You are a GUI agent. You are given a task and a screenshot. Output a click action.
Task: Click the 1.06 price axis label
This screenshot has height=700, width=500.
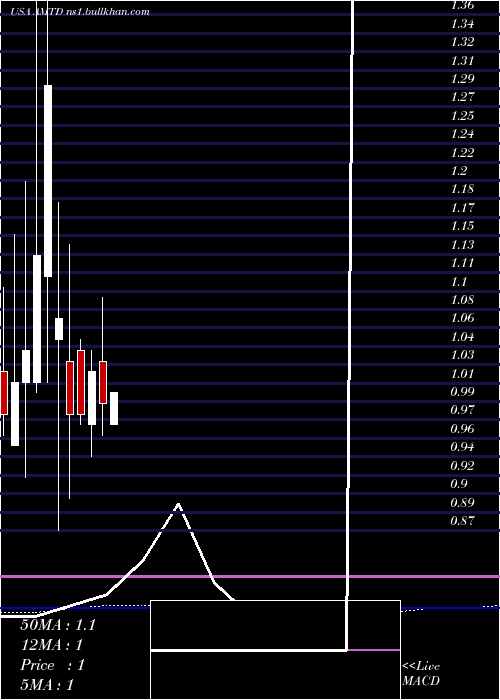tap(462, 318)
